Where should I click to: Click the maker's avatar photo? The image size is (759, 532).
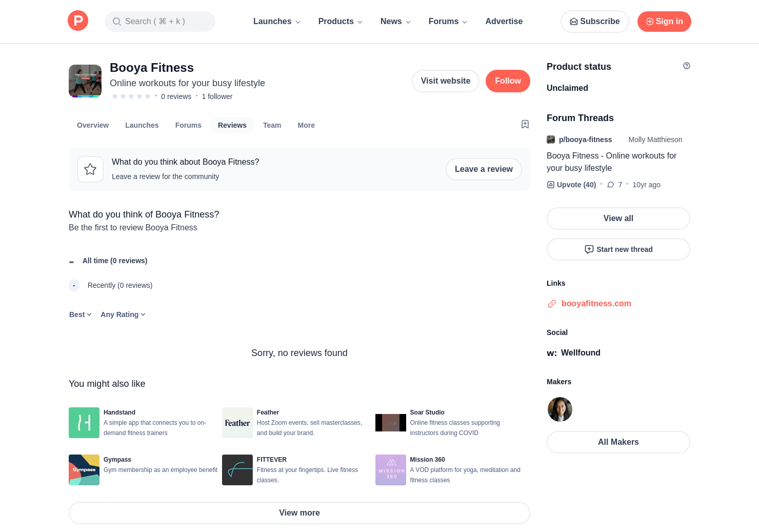click(x=560, y=409)
